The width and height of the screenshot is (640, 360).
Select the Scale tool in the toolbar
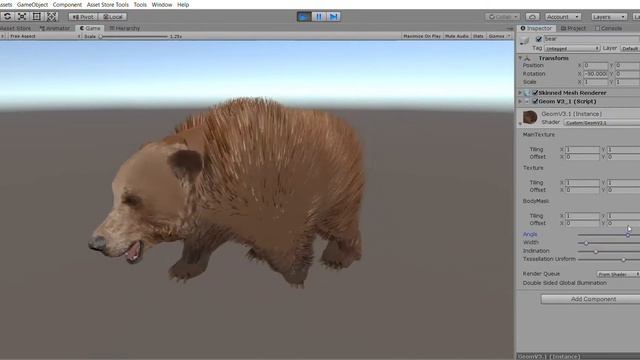(22, 16)
